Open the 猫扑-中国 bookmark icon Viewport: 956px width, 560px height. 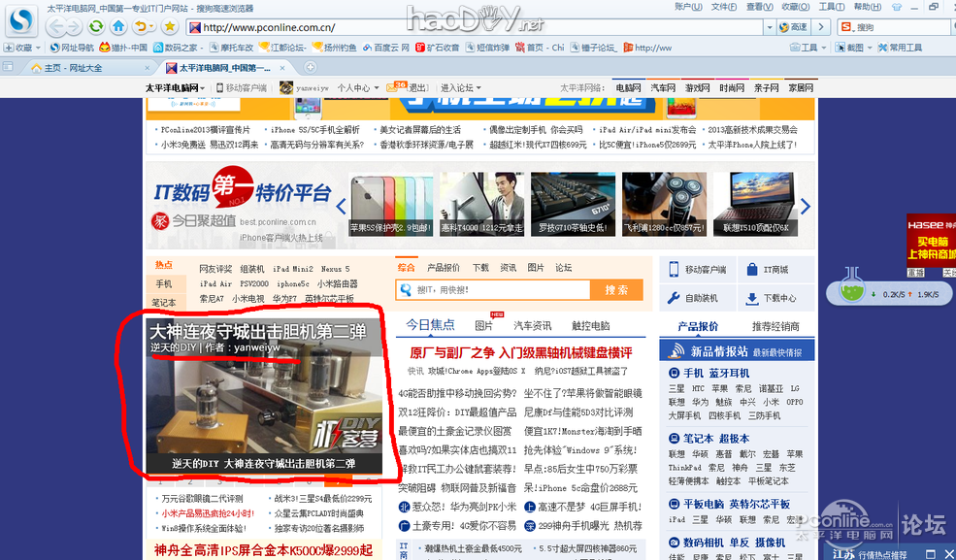click(104, 47)
